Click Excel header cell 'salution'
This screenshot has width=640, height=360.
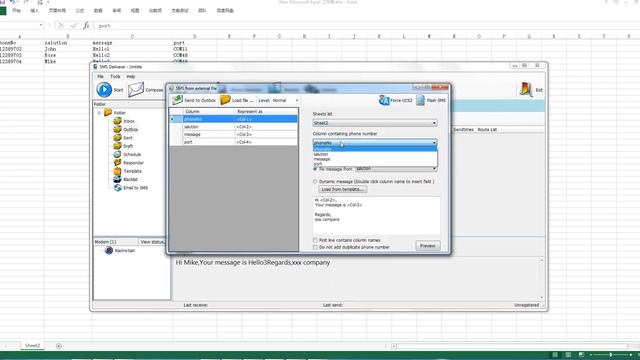click(x=68, y=43)
